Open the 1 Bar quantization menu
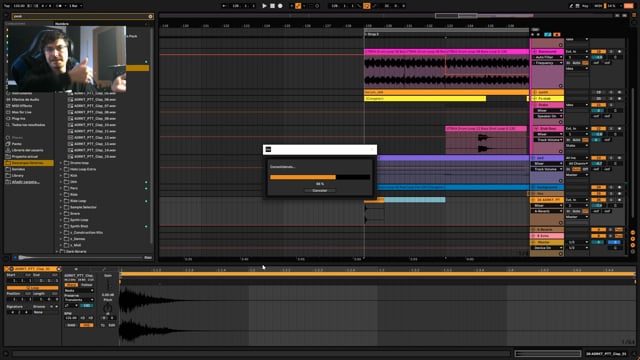This screenshot has height=360, width=640. point(75,6)
